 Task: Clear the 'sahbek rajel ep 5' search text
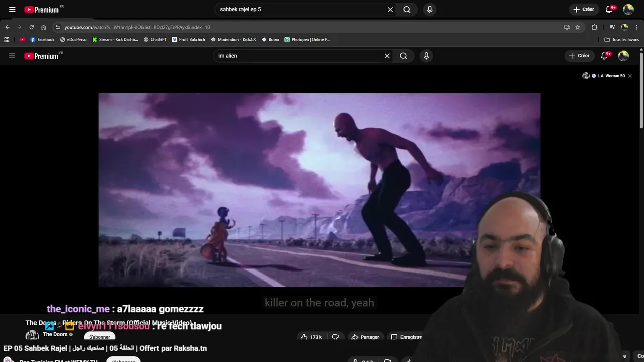point(390,9)
